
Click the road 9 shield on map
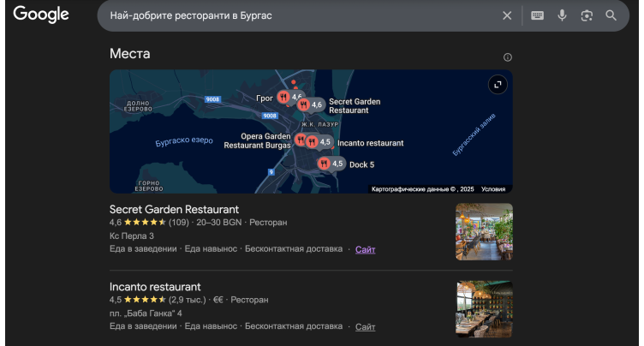(x=271, y=172)
